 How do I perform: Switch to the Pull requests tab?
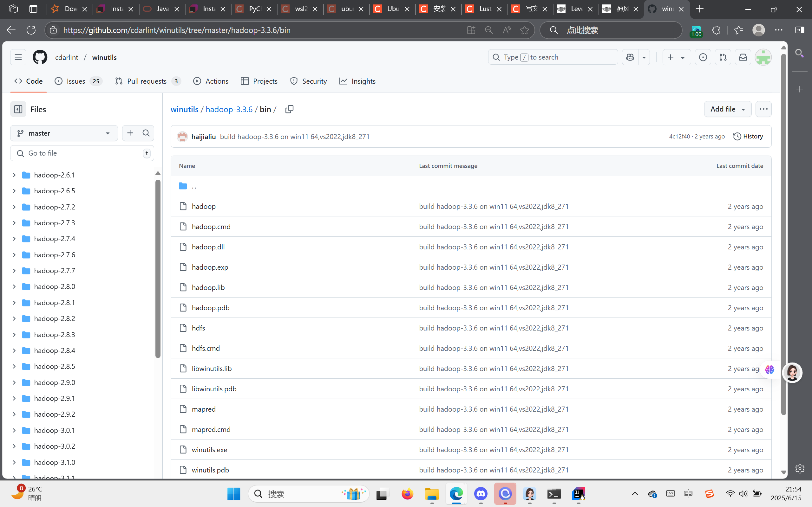(147, 81)
